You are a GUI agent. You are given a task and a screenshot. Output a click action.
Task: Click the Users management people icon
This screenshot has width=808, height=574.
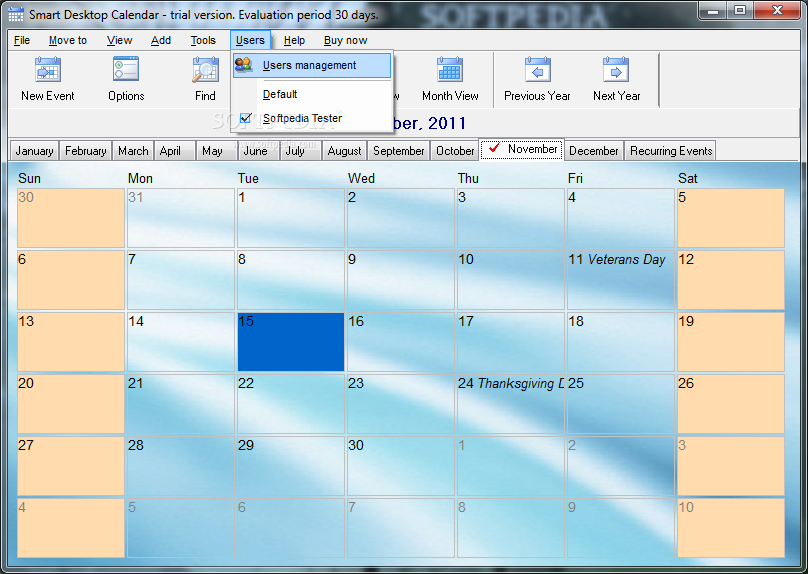(244, 65)
